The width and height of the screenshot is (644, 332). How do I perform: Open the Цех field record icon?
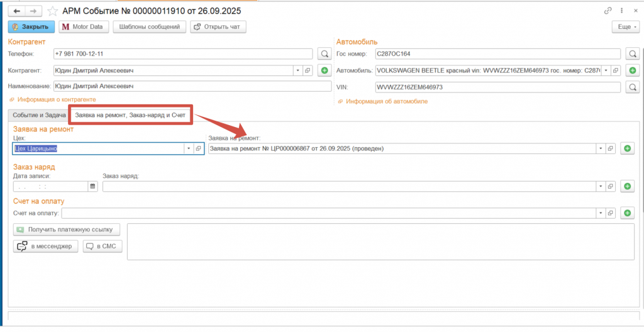pyautogui.click(x=198, y=148)
